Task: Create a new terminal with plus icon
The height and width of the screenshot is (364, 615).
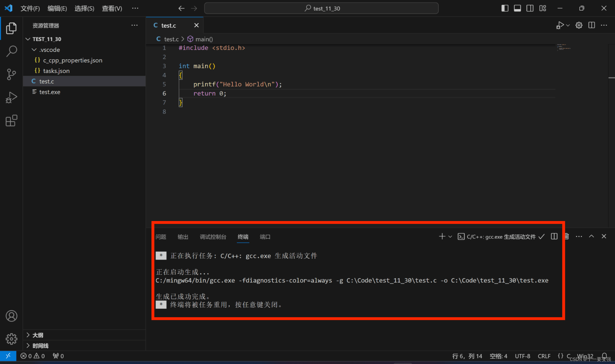Action: point(442,236)
